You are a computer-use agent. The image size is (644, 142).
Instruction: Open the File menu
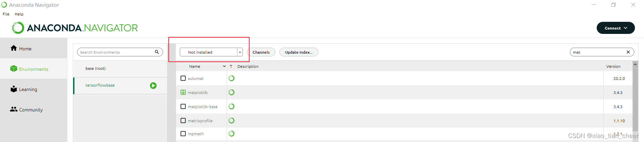point(6,14)
